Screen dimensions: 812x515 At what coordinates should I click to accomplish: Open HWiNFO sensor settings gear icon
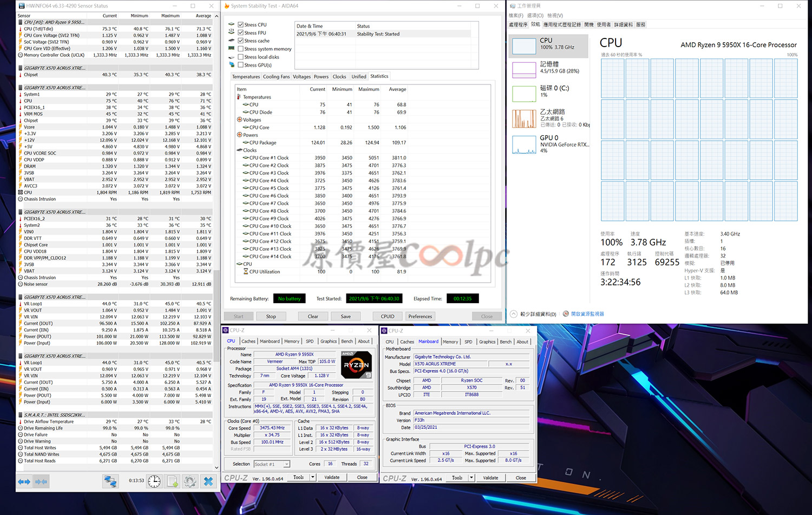(x=190, y=481)
